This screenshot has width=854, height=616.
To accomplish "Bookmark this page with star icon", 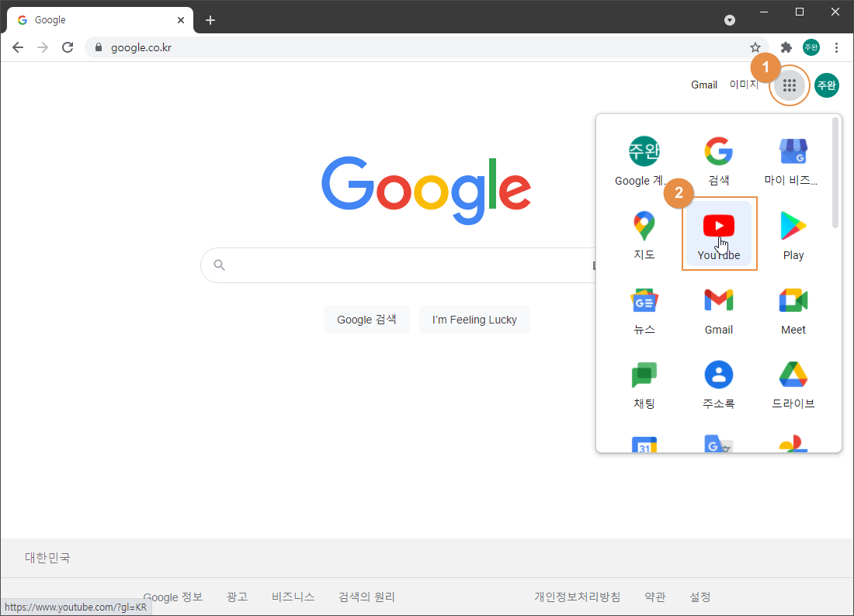I will [755, 47].
